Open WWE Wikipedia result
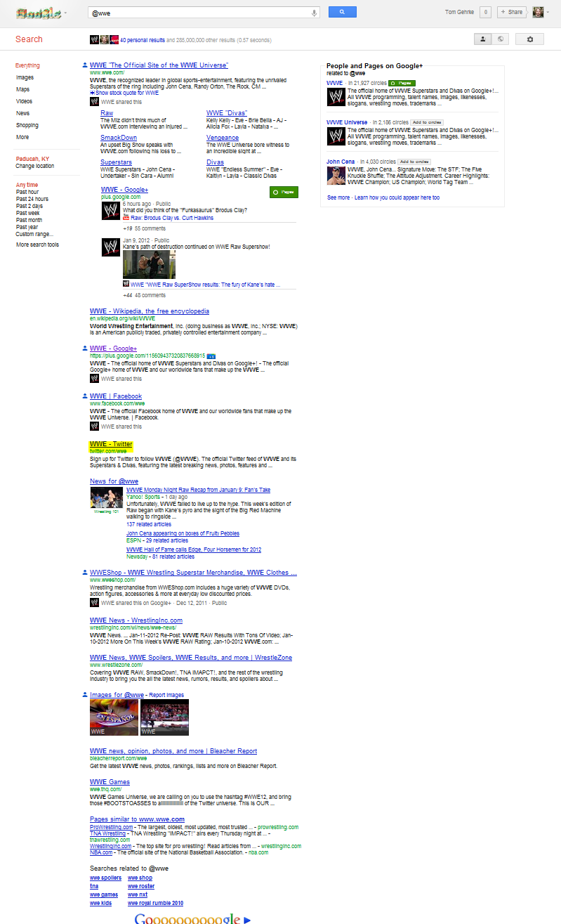This screenshot has width=561, height=924. [150, 311]
